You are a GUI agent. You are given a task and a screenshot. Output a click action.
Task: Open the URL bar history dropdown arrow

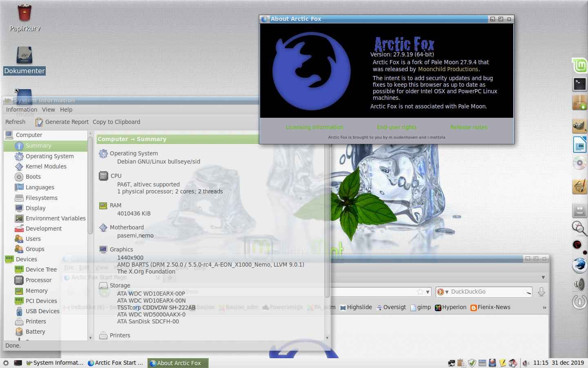(x=428, y=292)
